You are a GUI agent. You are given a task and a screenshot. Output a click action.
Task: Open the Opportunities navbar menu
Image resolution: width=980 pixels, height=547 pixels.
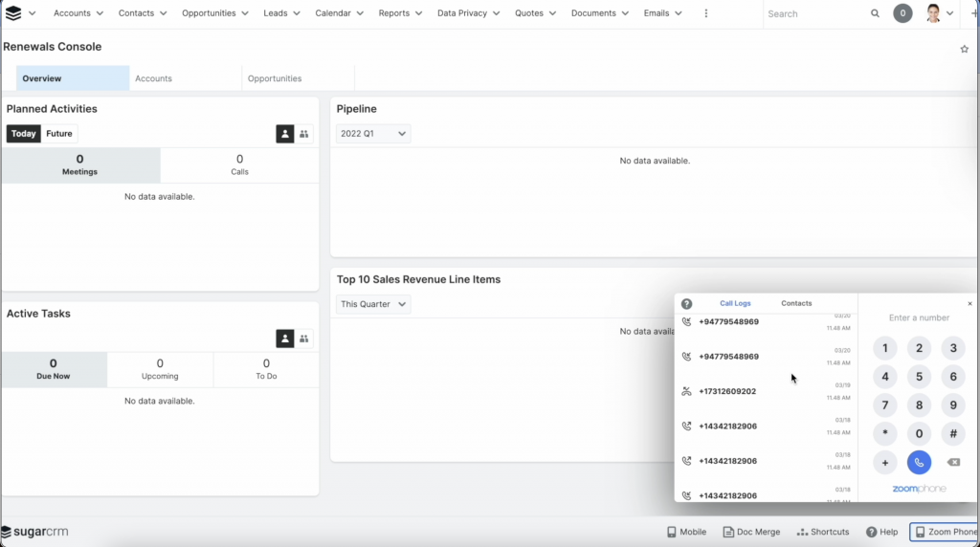point(209,13)
